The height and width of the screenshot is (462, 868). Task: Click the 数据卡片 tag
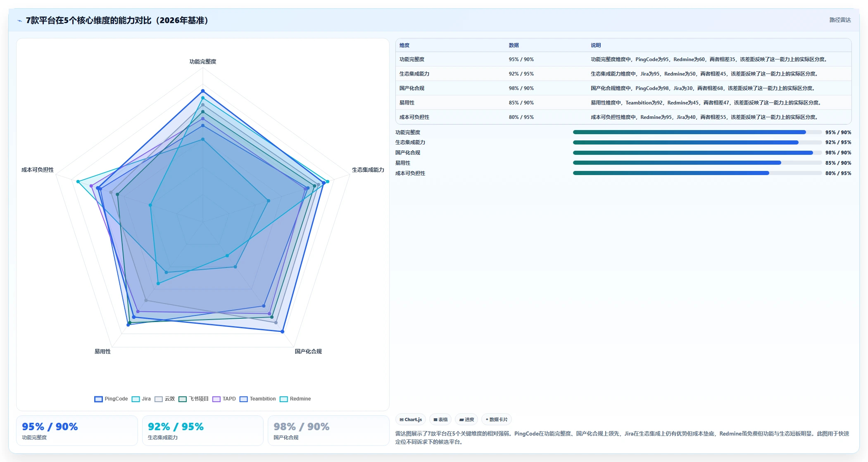coord(497,419)
